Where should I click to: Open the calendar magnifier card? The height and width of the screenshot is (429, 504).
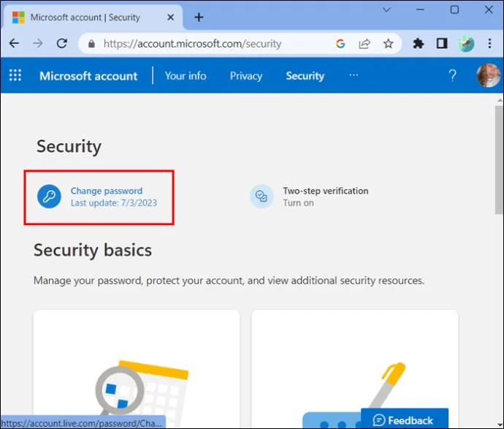(x=137, y=369)
